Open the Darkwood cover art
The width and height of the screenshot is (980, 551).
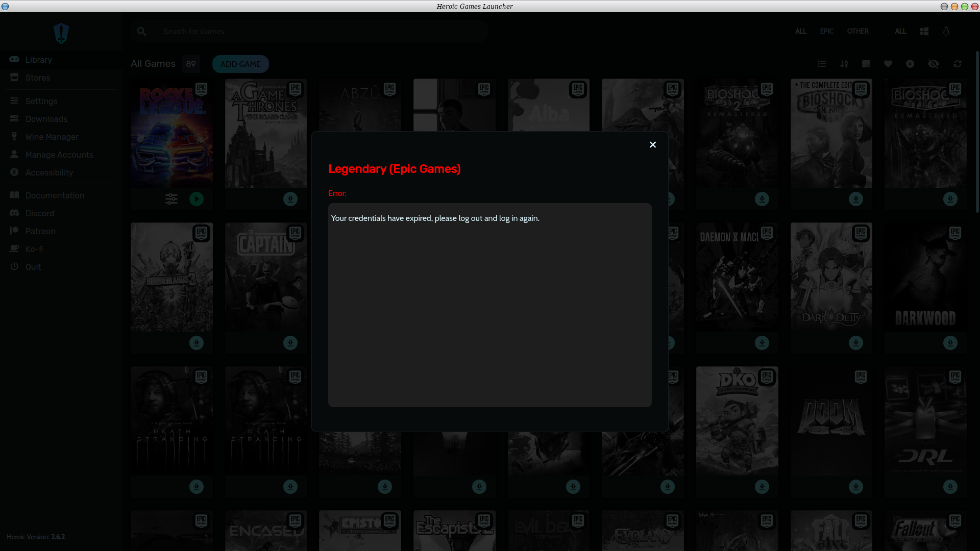click(x=925, y=277)
